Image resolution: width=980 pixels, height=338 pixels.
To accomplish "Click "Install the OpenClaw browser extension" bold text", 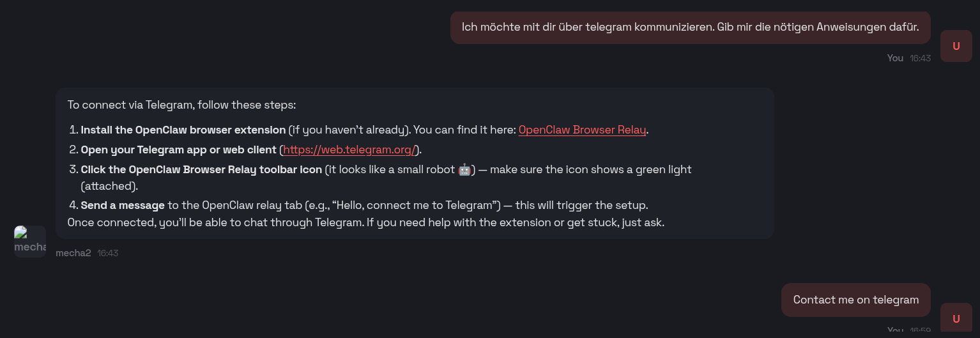I will (183, 130).
